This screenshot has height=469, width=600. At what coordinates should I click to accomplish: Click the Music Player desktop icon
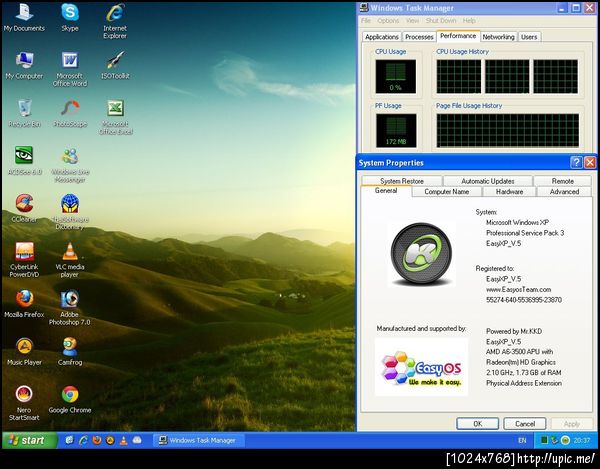pos(24,351)
